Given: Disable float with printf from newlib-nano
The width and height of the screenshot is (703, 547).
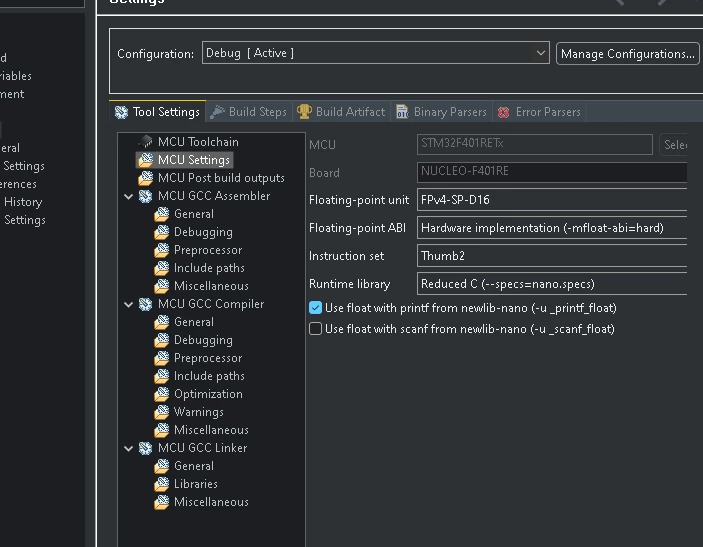Looking at the screenshot, I should pyautogui.click(x=316, y=308).
